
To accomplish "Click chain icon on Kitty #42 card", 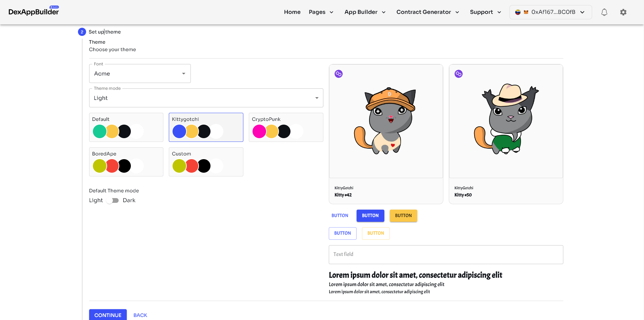I will click(x=339, y=74).
